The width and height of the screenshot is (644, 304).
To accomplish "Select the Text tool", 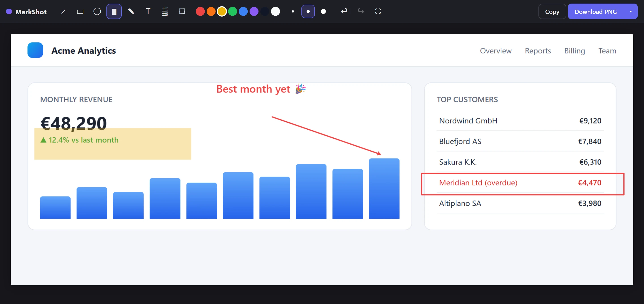I will point(148,11).
